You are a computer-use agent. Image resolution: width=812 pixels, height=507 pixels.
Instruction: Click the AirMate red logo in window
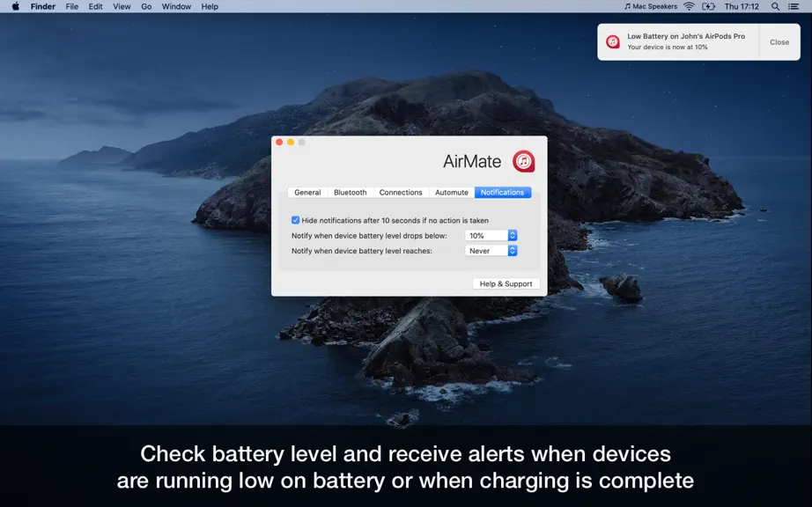point(523,161)
